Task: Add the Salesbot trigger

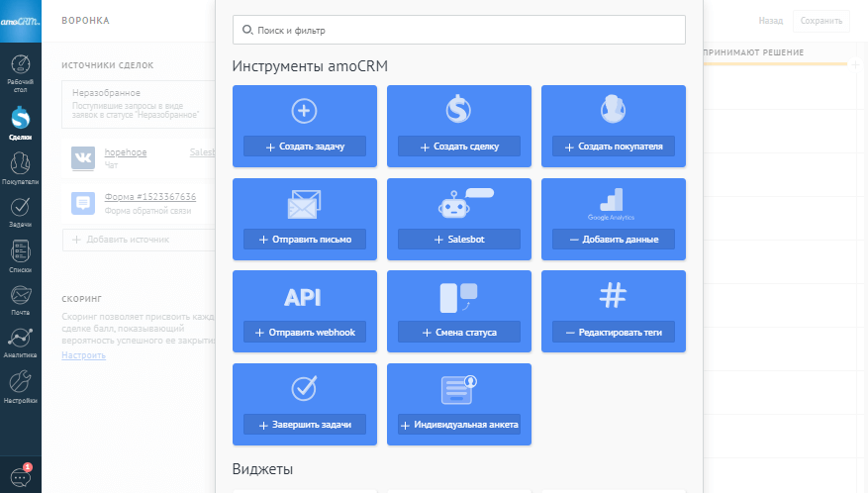Action: click(x=459, y=240)
